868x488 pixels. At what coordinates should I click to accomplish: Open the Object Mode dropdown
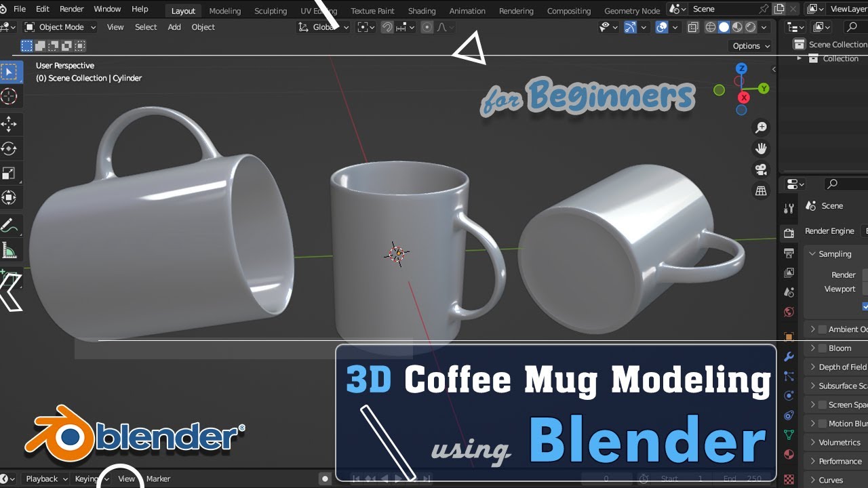(x=60, y=27)
